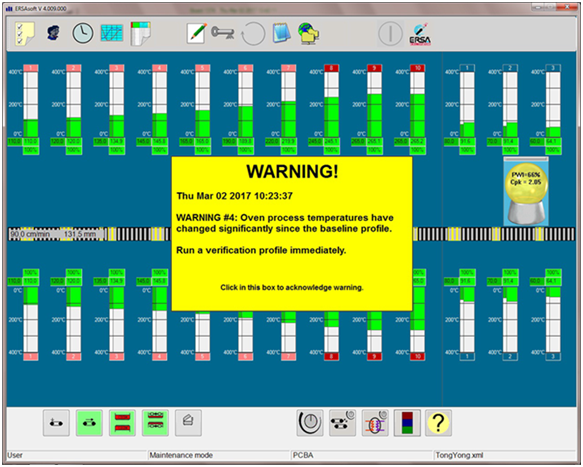This screenshot has height=467, width=583.
Task: Click the 'TongYong.xml' status bar field
Action: [x=505, y=455]
